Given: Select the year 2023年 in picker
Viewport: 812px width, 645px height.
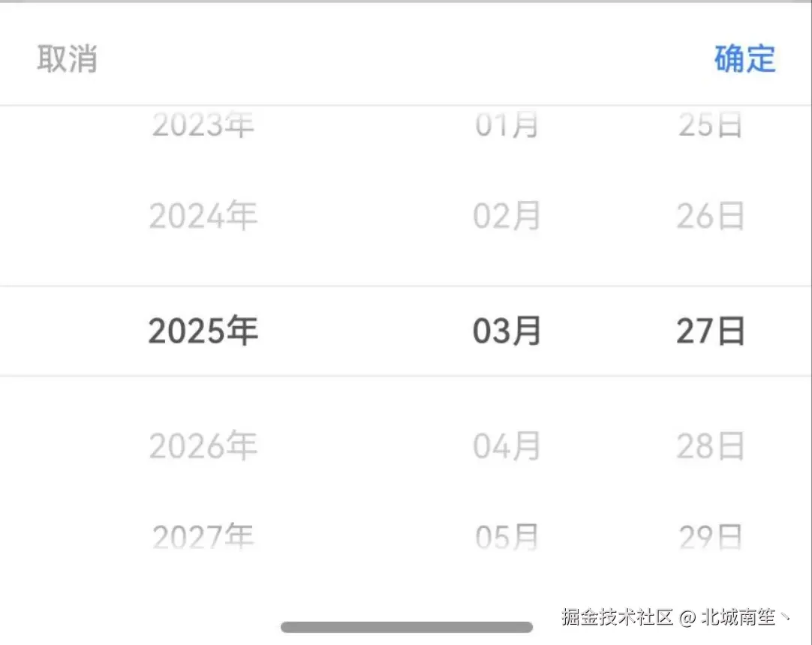Looking at the screenshot, I should pyautogui.click(x=203, y=125).
